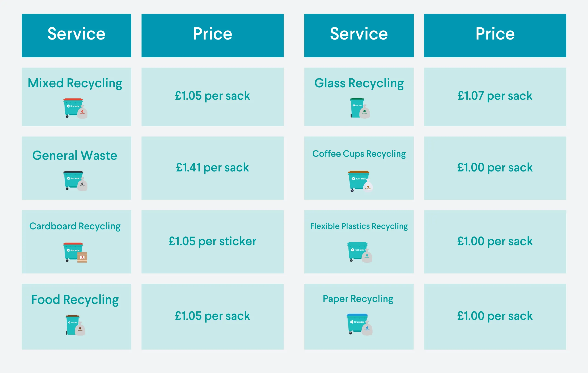Click the Paper Recycling label text
Image resolution: width=588 pixels, height=373 pixels.
(358, 299)
